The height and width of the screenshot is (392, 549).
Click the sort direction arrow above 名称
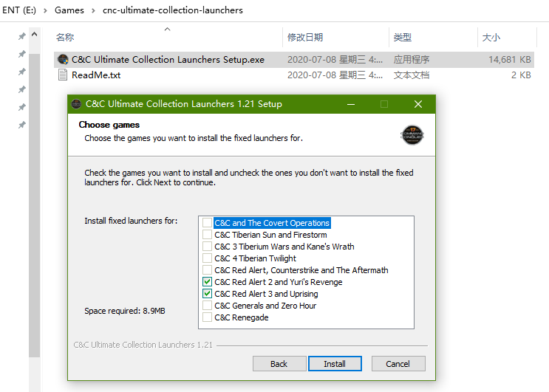168,30
